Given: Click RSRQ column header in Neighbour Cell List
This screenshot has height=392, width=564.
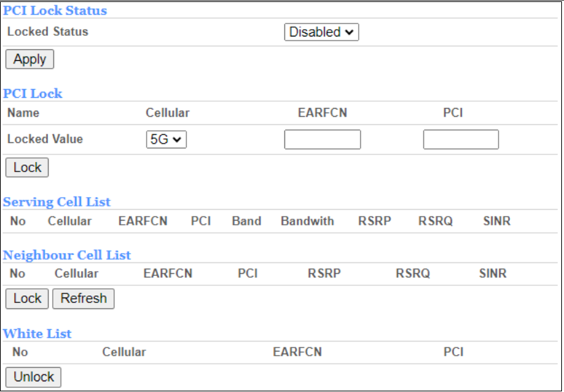Looking at the screenshot, I should [413, 273].
